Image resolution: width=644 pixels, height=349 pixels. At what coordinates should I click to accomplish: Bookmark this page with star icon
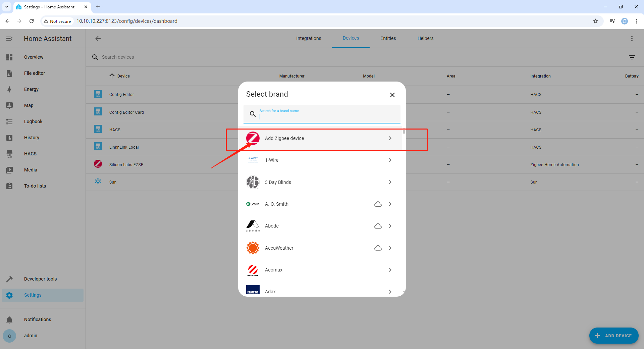coord(595,21)
